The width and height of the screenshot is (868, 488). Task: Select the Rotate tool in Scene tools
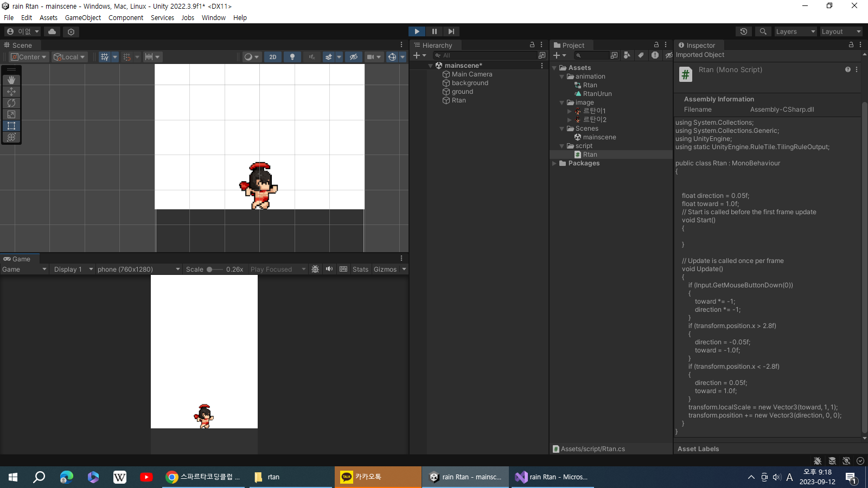click(x=11, y=103)
